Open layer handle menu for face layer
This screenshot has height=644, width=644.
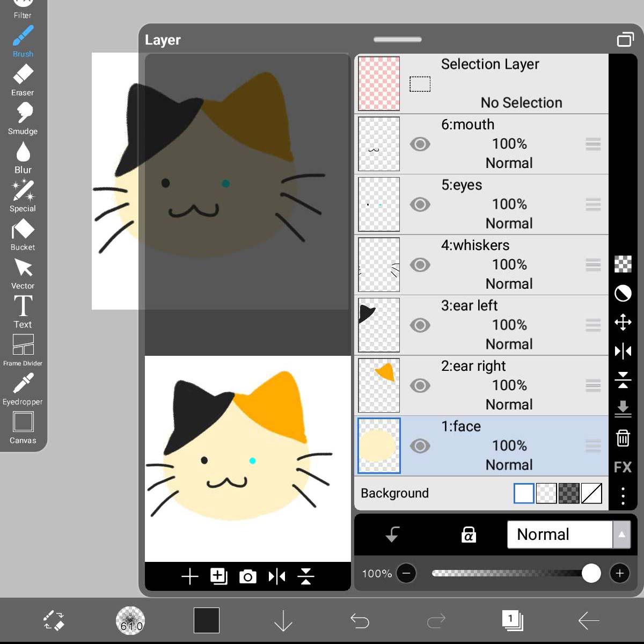[593, 446]
